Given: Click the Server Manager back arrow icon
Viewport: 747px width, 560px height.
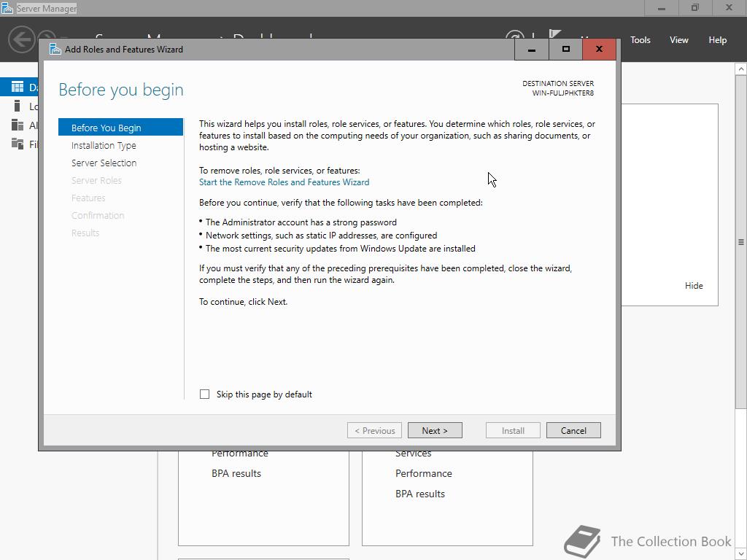Looking at the screenshot, I should [x=21, y=39].
